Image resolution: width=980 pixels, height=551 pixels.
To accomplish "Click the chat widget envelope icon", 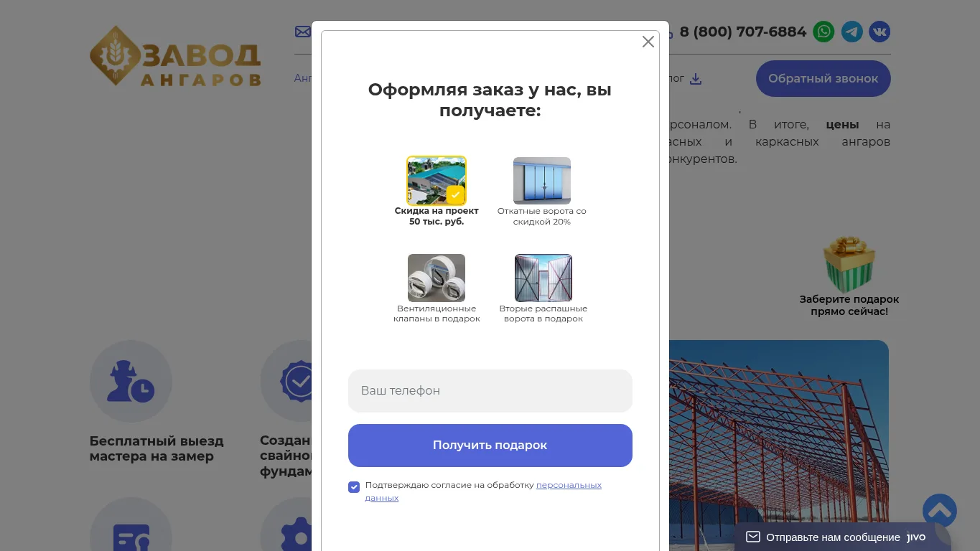I will tap(752, 537).
